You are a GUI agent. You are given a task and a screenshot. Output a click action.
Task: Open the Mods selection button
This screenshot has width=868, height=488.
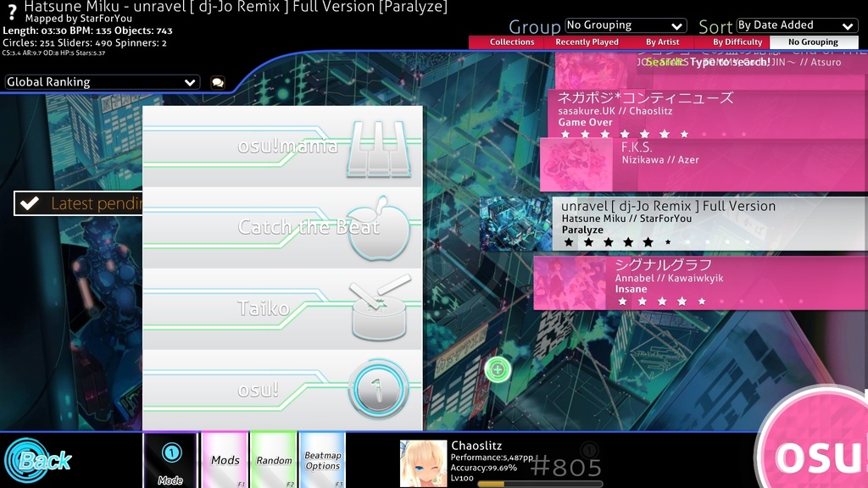(225, 460)
